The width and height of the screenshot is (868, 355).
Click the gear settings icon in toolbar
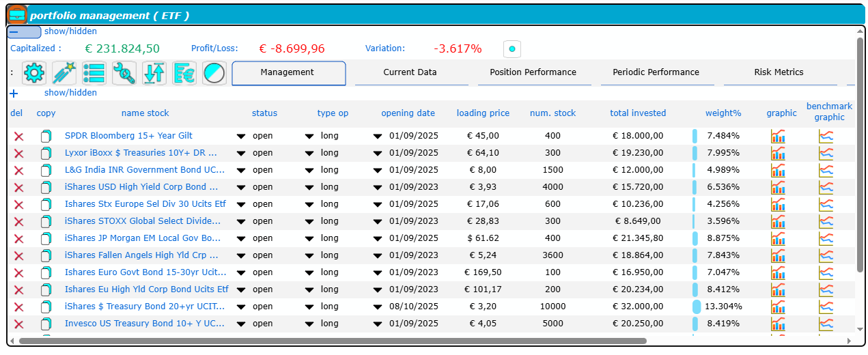[34, 73]
